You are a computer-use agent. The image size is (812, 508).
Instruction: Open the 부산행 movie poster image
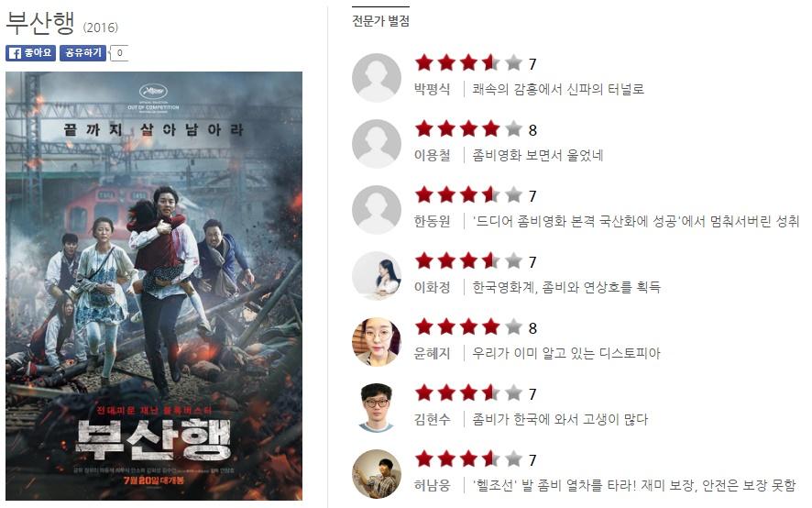coord(154,286)
